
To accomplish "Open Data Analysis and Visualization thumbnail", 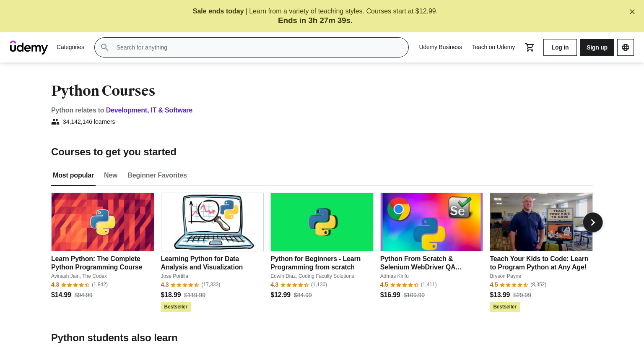I will [x=212, y=222].
